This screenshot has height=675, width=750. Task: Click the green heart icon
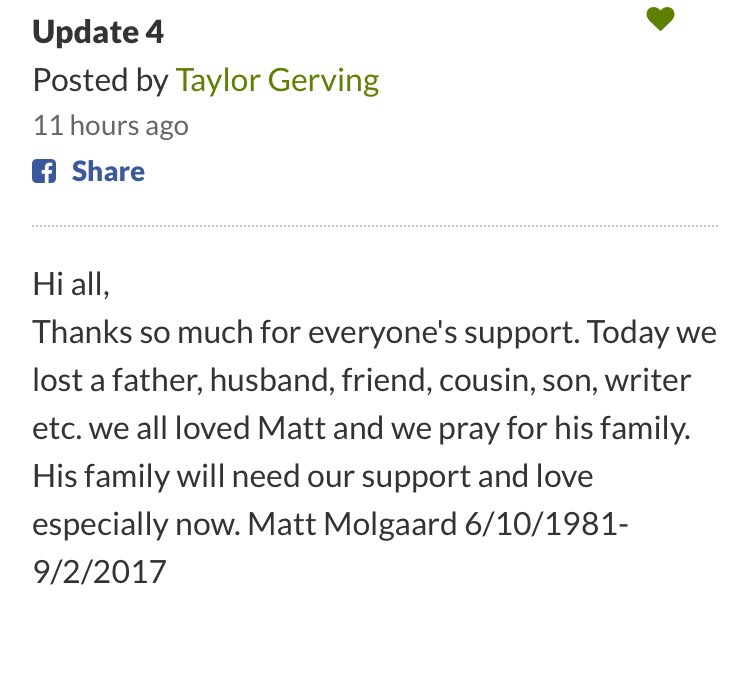660,19
